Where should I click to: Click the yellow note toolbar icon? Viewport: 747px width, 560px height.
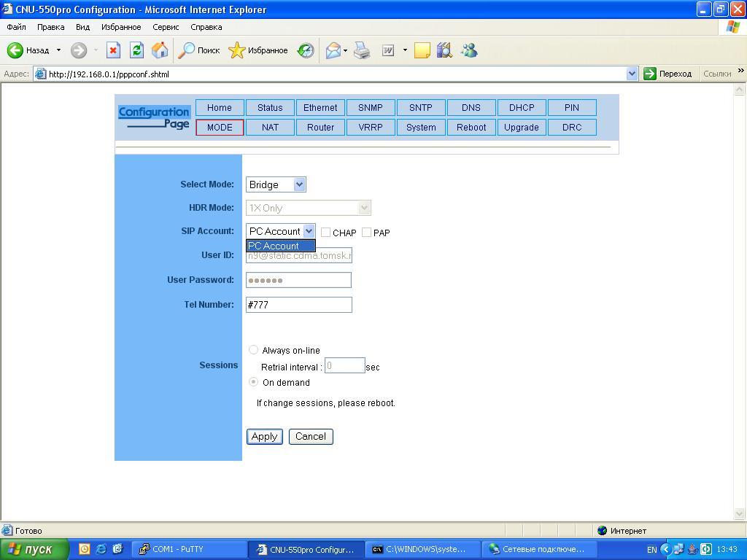pos(422,50)
